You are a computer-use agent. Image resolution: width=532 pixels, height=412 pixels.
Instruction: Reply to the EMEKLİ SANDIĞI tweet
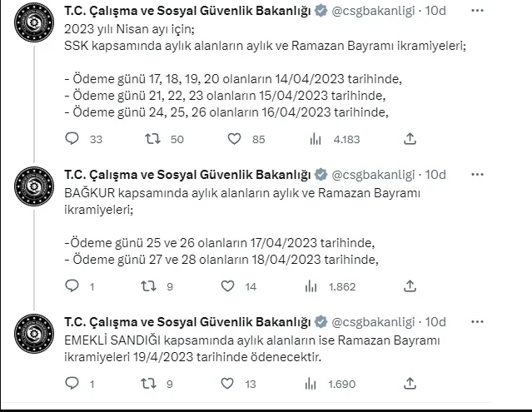coord(72,384)
